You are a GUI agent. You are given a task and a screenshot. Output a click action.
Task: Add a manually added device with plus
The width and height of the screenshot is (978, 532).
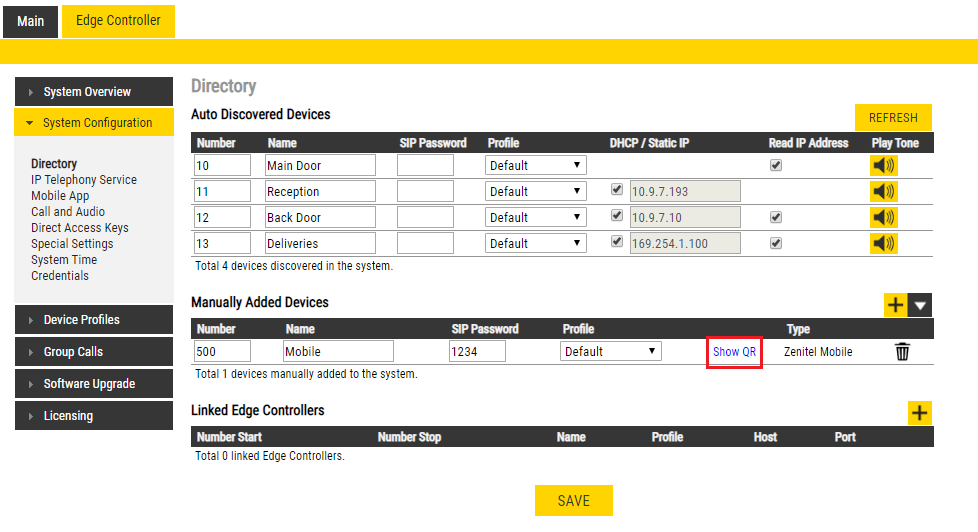click(895, 305)
